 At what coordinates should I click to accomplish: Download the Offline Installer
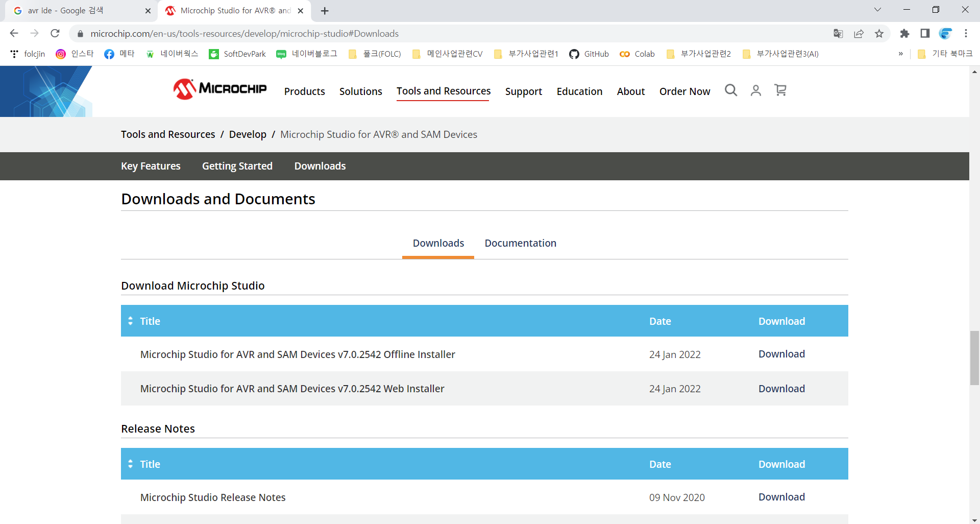pos(781,354)
